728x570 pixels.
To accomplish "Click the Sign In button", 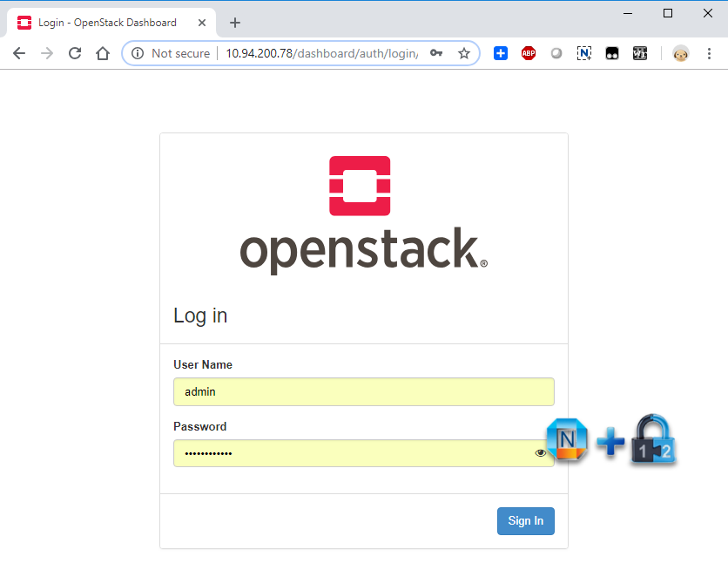I will 526,521.
